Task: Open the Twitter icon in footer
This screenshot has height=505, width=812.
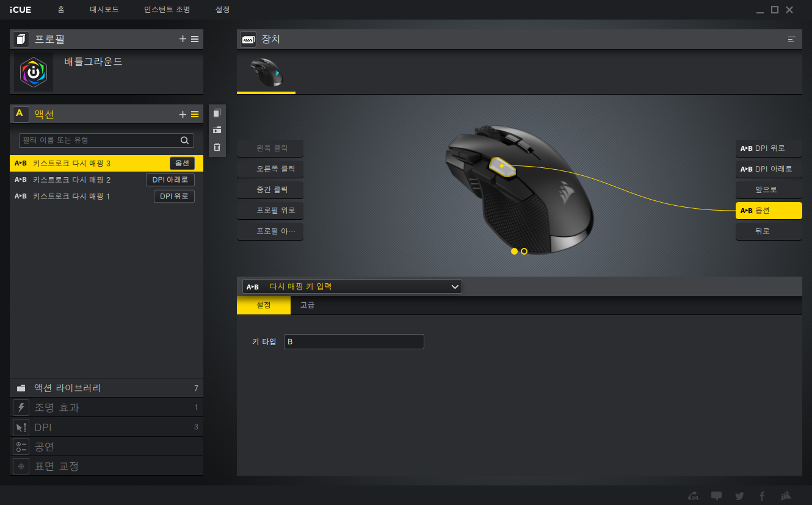Action: [739, 496]
